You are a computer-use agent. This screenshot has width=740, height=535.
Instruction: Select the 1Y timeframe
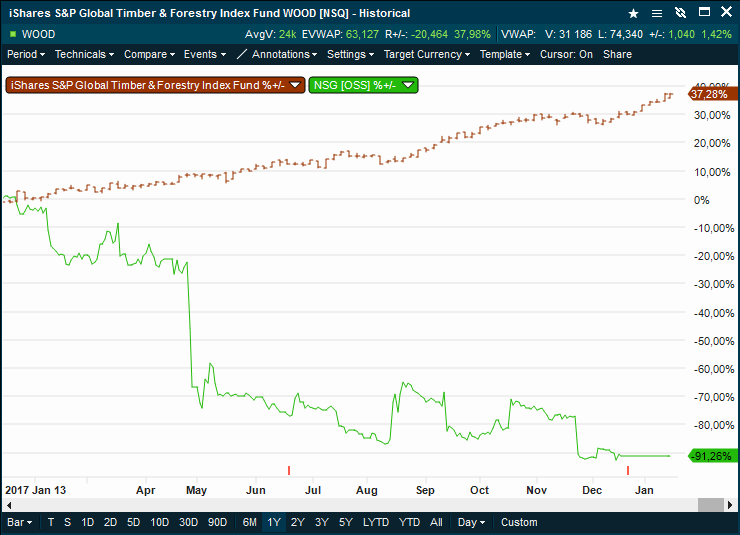click(x=274, y=522)
